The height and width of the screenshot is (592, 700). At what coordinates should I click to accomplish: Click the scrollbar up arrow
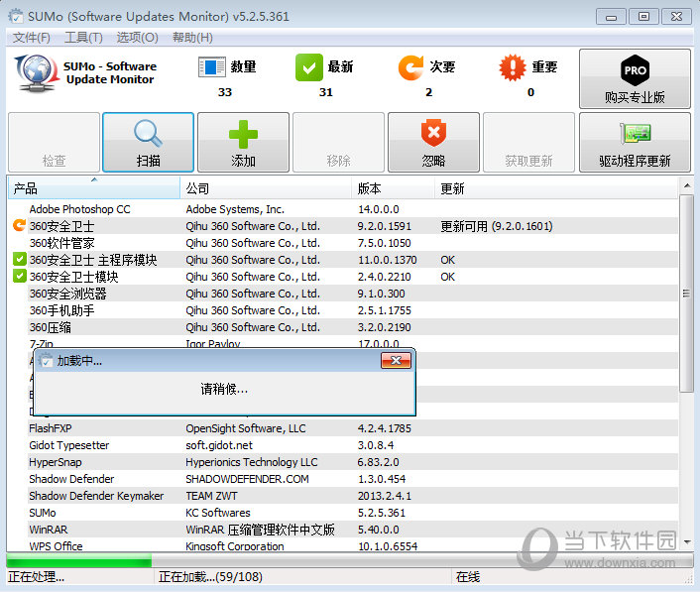(687, 184)
